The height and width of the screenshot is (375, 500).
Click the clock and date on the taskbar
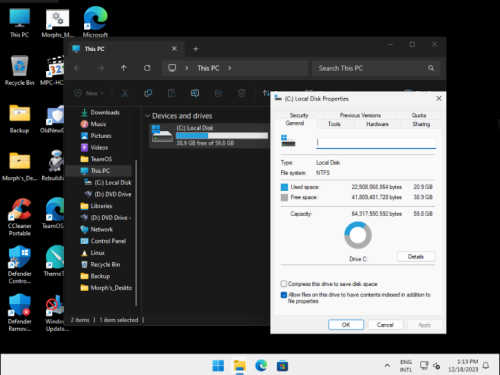(463, 366)
